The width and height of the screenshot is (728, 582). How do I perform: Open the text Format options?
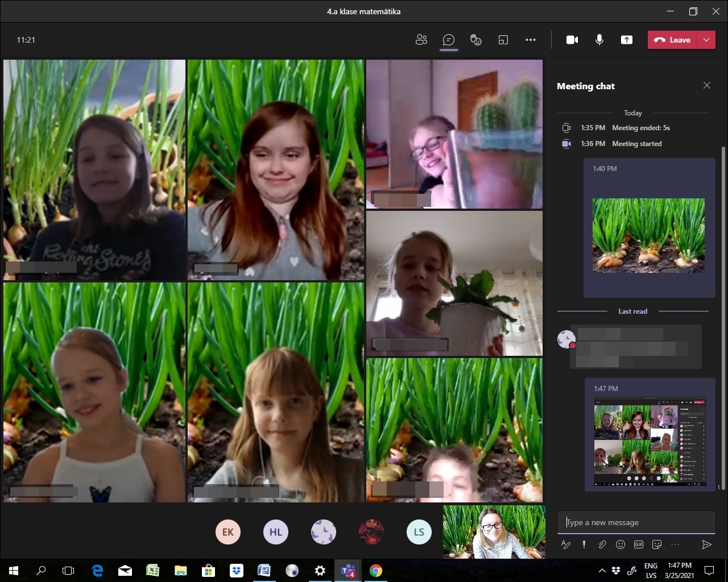click(566, 544)
